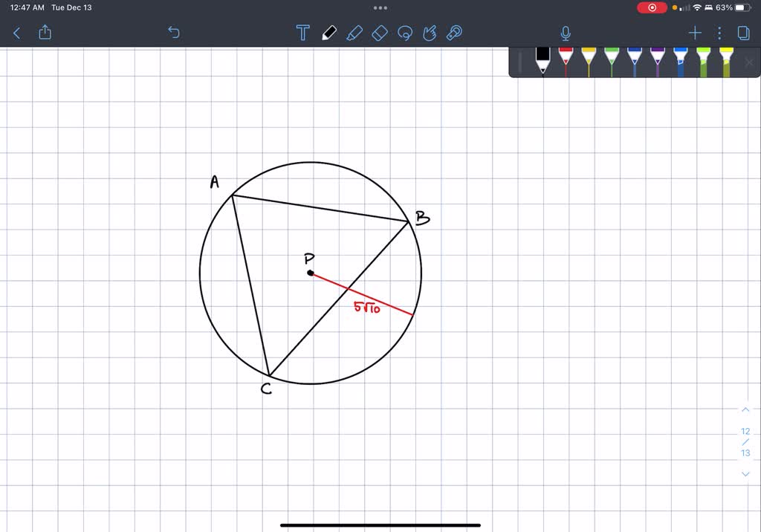Open the more options menu
The height and width of the screenshot is (532, 761).
[718, 33]
